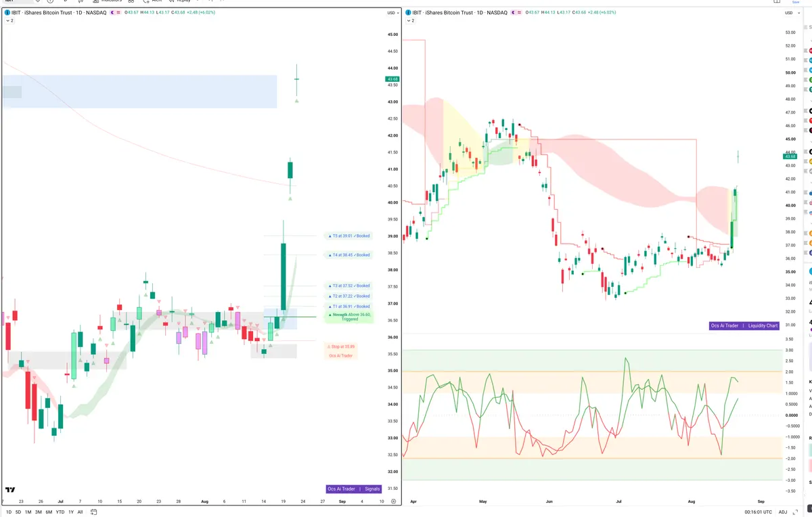The width and height of the screenshot is (812, 517).
Task: Expand right chart indicator legend (2)
Action: (409, 21)
